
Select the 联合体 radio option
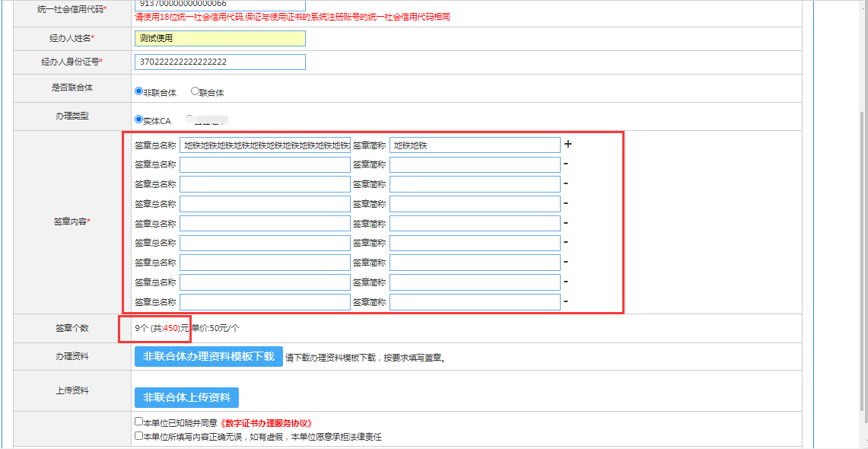click(195, 91)
